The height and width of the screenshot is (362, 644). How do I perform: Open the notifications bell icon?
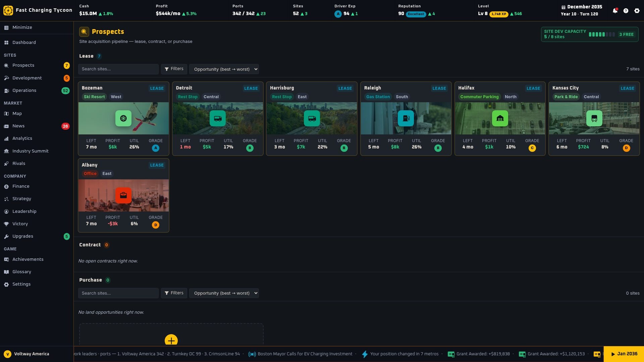coord(615,11)
